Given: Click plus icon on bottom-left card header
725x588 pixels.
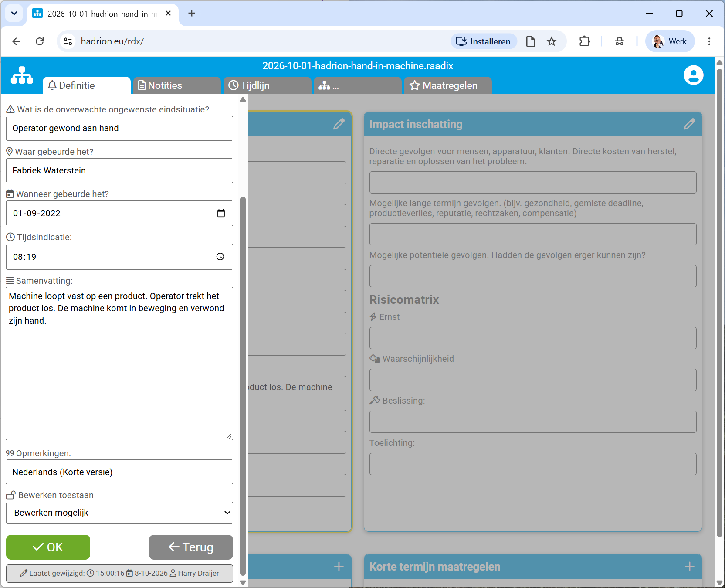Looking at the screenshot, I should tap(339, 566).
